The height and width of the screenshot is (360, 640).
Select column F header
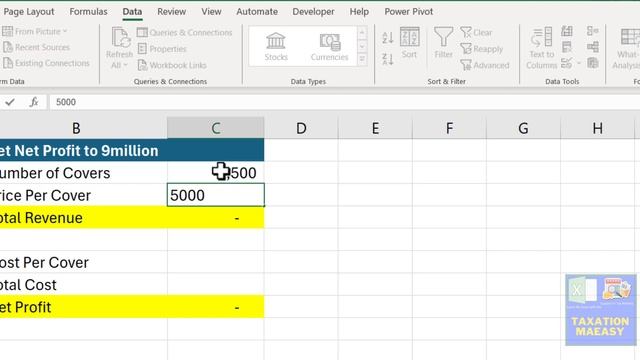coord(449,128)
